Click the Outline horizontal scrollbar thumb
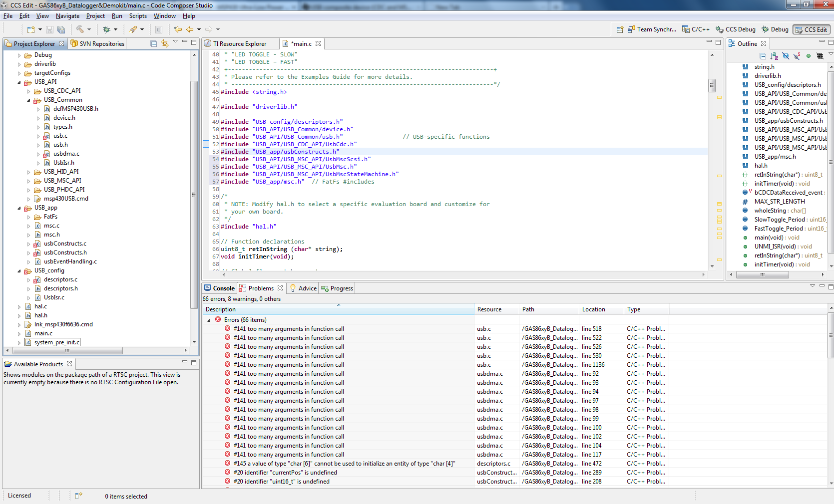The height and width of the screenshot is (504, 834). click(x=762, y=274)
